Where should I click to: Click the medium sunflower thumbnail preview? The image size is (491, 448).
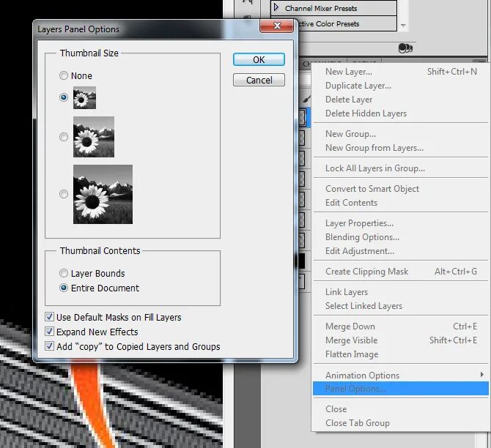point(94,137)
